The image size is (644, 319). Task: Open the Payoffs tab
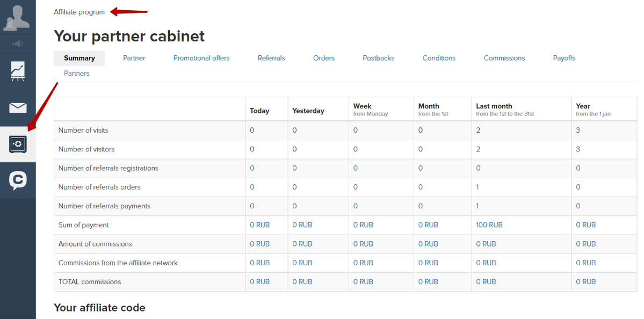pyautogui.click(x=564, y=59)
